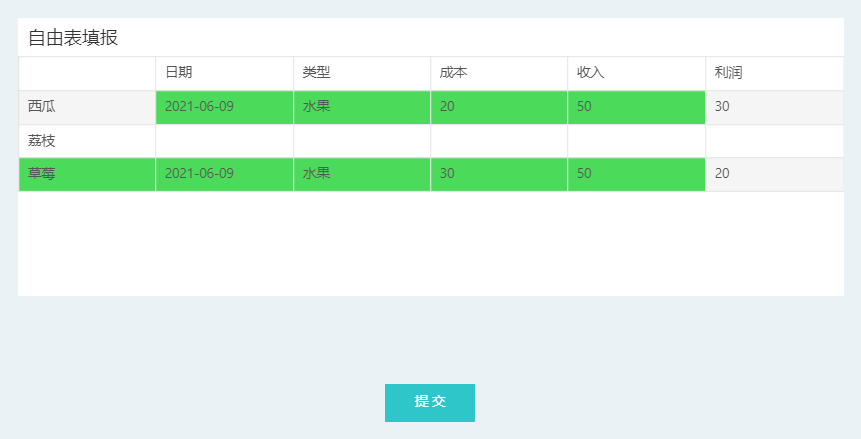The height and width of the screenshot is (439, 861).
Task: Select the 利润 column header
Action: pyautogui.click(x=774, y=73)
